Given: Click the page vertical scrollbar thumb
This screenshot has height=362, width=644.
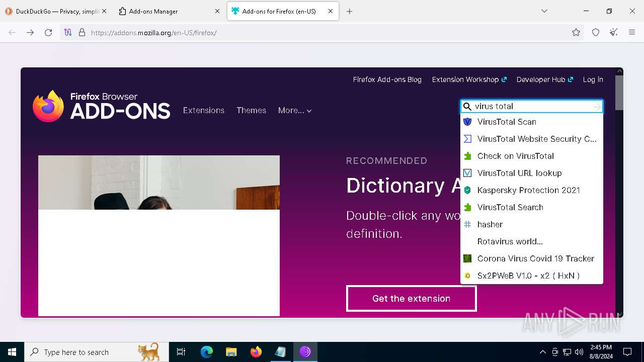Looking at the screenshot, I should click(x=619, y=93).
